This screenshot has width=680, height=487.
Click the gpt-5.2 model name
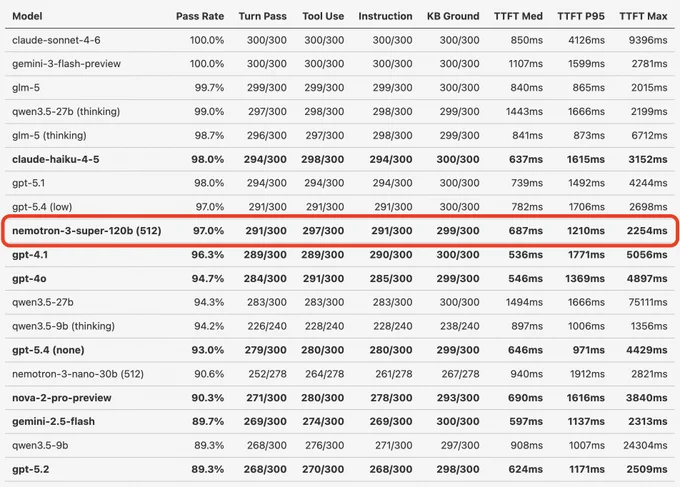coord(30,469)
